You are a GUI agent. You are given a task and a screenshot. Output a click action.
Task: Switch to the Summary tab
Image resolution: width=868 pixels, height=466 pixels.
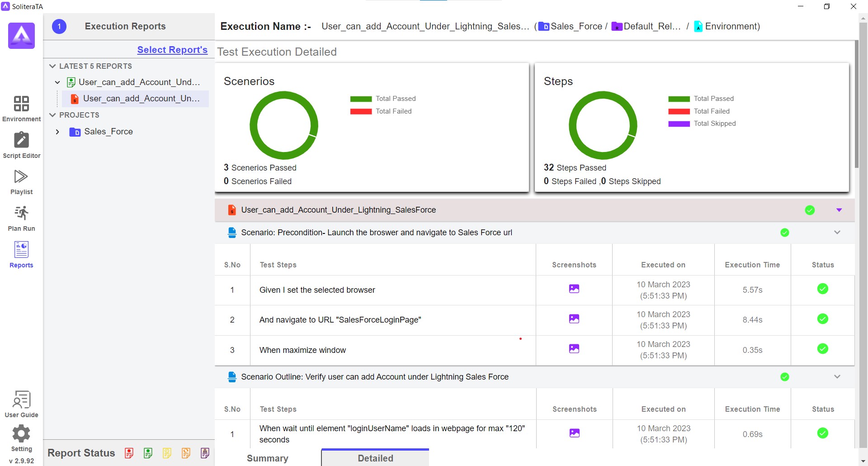[x=268, y=458]
